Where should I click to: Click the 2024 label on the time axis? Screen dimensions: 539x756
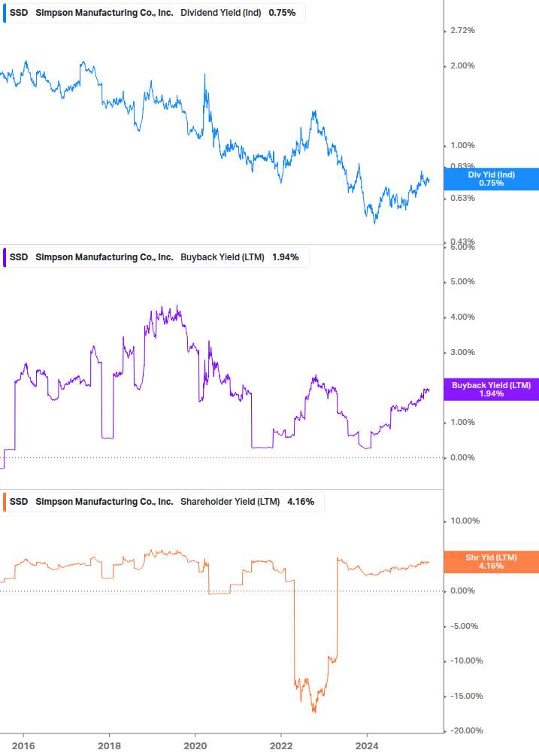click(367, 746)
